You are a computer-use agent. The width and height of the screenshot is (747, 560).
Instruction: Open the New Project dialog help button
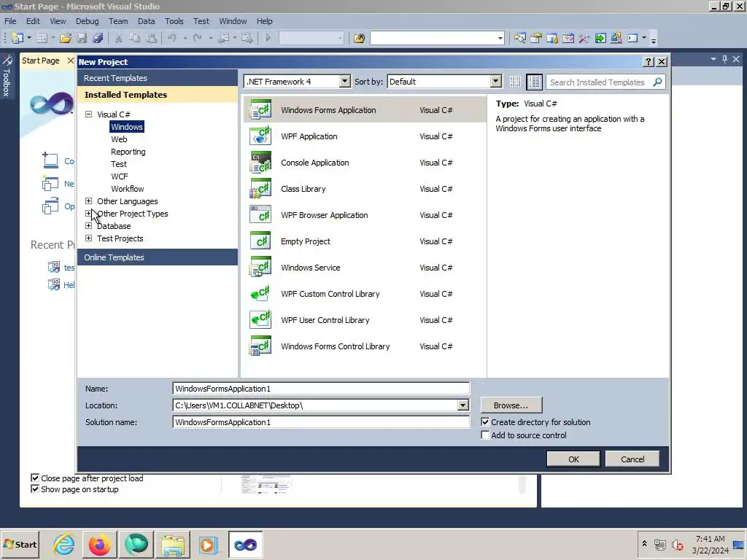[648, 61]
